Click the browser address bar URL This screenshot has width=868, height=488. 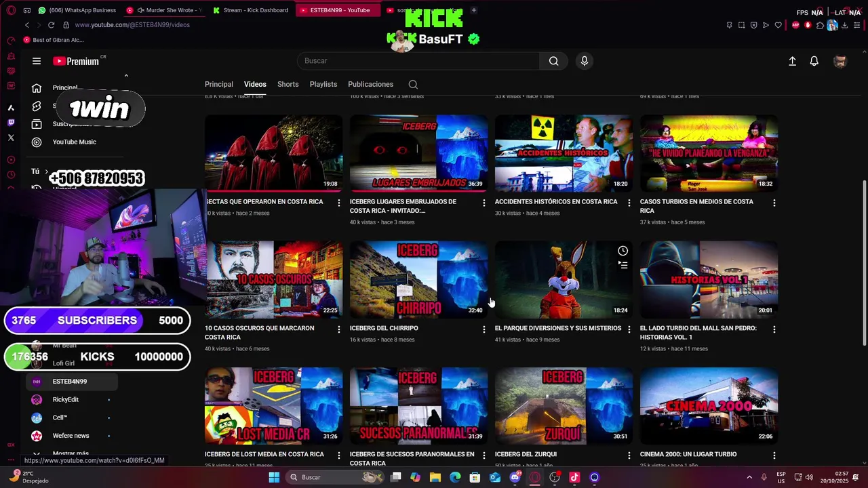[x=132, y=25]
